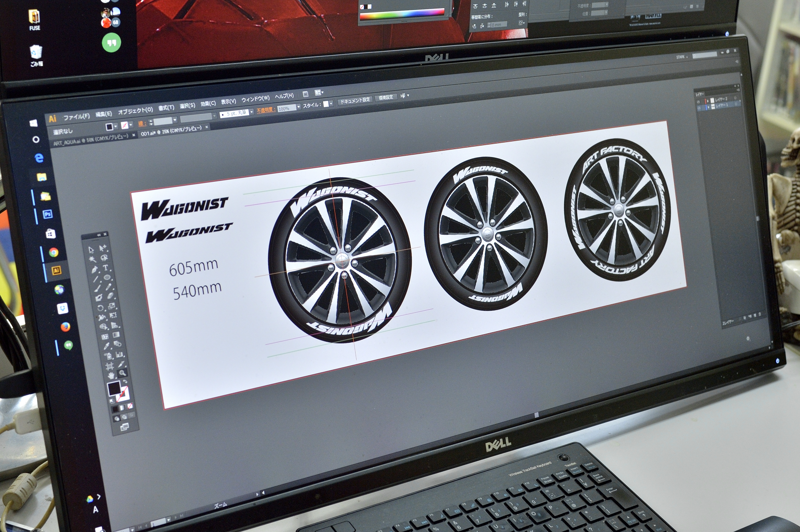Open the 効果(C) menu
This screenshot has height=532, width=800.
point(208,104)
